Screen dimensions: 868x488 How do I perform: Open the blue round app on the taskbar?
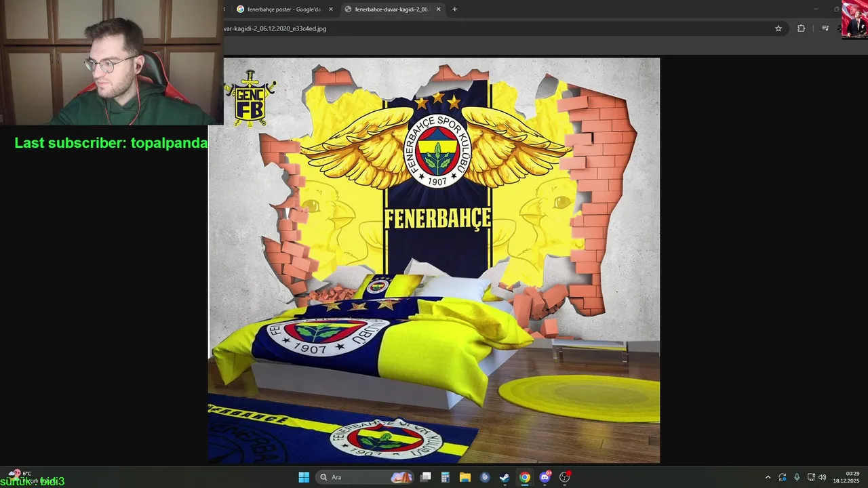(x=484, y=477)
